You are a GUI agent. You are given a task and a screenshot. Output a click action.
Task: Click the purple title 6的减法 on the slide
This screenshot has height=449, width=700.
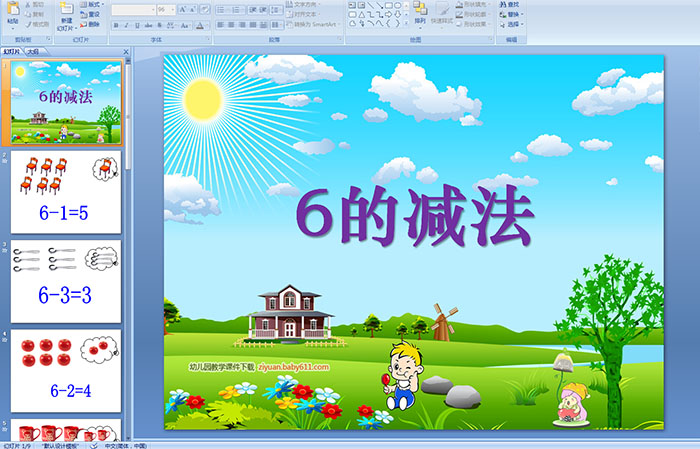click(x=414, y=216)
